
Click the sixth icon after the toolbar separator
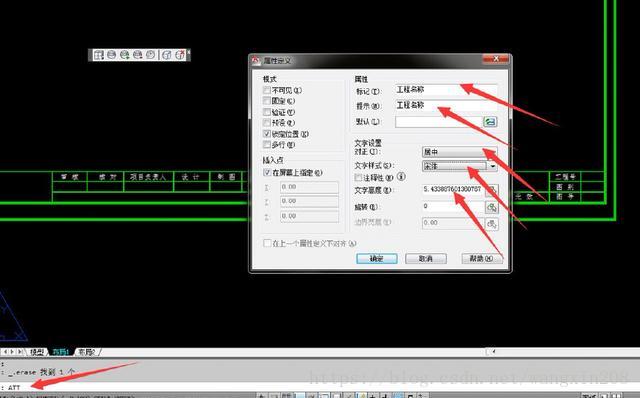(167, 55)
